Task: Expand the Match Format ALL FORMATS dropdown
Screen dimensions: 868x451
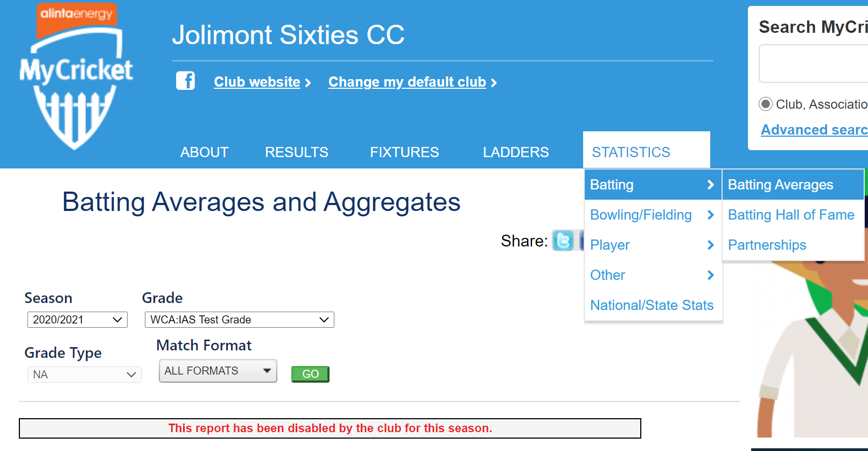Action: click(x=218, y=371)
